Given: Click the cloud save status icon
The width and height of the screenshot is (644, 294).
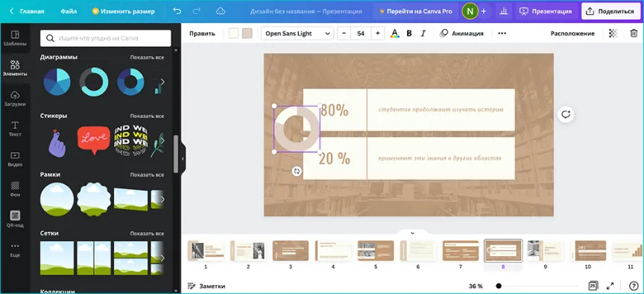Looking at the screenshot, I should click(221, 11).
